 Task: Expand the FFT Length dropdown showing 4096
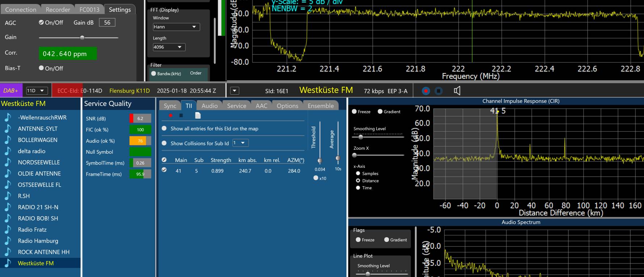click(169, 47)
